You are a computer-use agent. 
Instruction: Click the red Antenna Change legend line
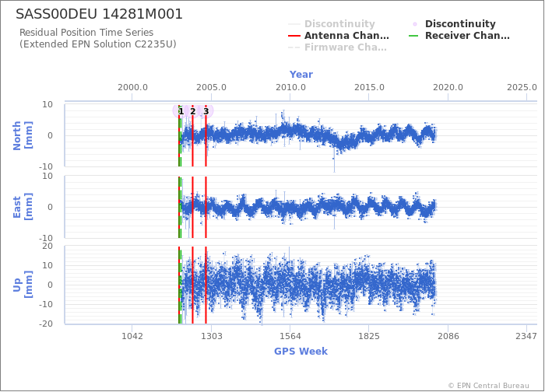[294, 36]
